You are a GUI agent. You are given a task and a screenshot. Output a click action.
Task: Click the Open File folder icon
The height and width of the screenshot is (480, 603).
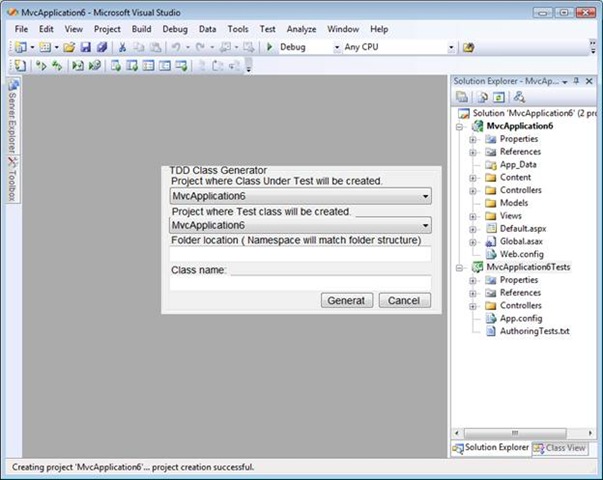pos(69,47)
